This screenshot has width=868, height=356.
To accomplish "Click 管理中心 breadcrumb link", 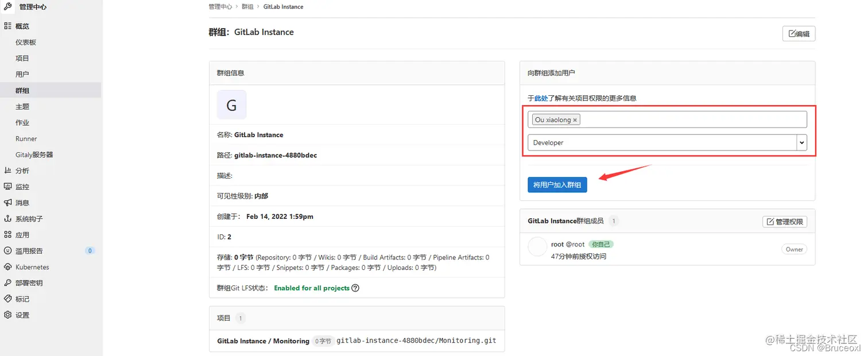I will (x=220, y=7).
